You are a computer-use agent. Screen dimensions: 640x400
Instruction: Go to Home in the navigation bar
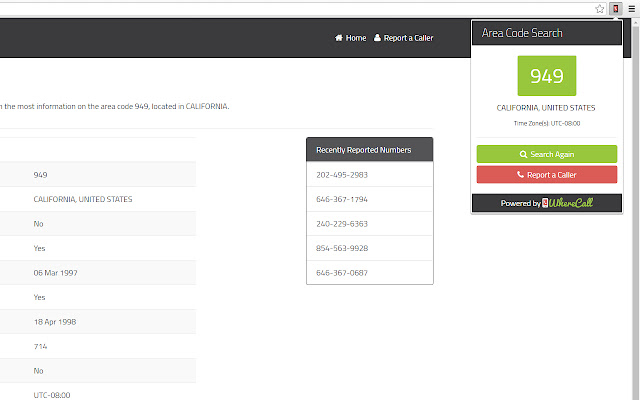click(350, 38)
